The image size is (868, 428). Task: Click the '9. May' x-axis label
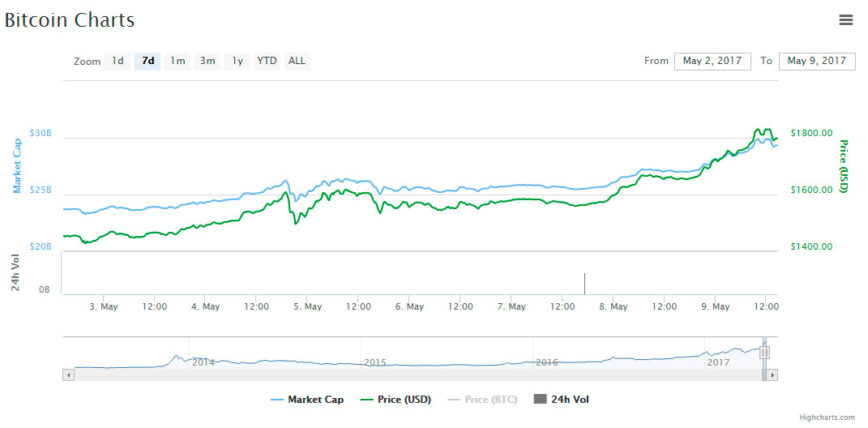(x=715, y=306)
